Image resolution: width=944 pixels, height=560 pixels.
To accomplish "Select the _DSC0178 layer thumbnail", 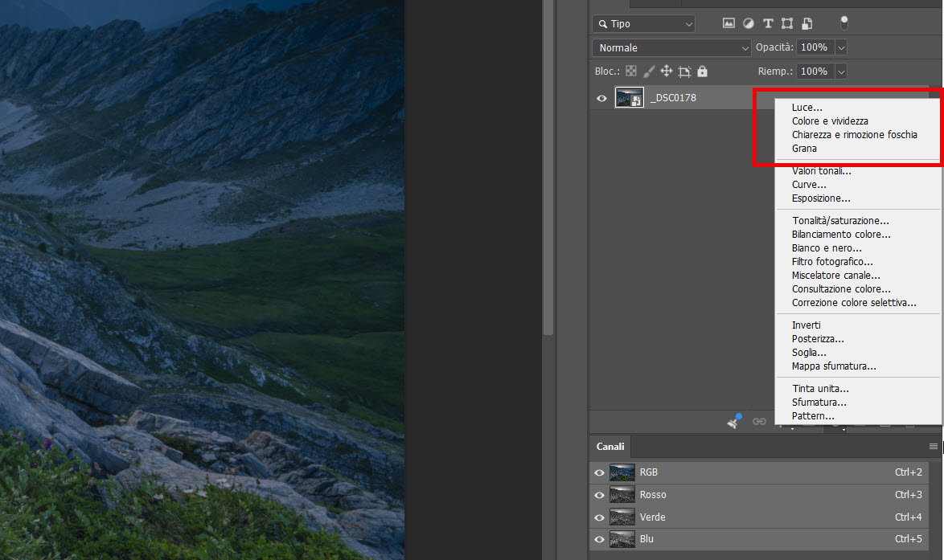I will click(629, 97).
